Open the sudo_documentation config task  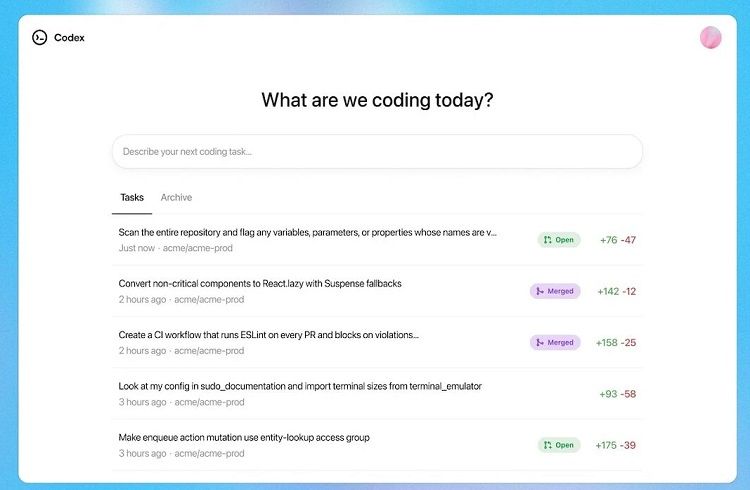pos(377,393)
